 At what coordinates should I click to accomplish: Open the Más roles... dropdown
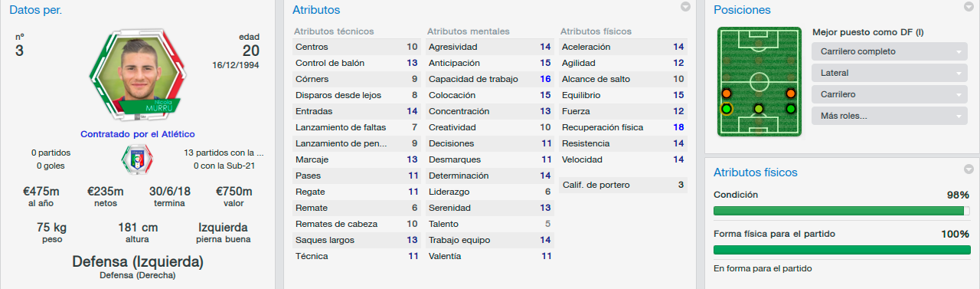889,116
